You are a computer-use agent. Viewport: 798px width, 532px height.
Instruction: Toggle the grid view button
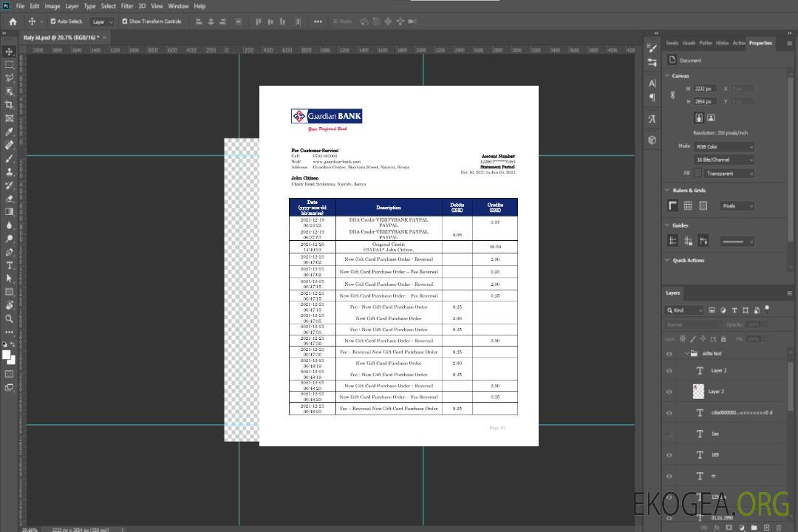(x=688, y=205)
